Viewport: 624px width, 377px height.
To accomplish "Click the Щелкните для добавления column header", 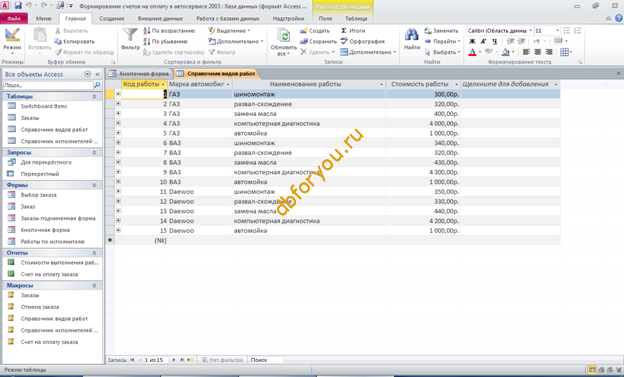I will pyautogui.click(x=510, y=84).
